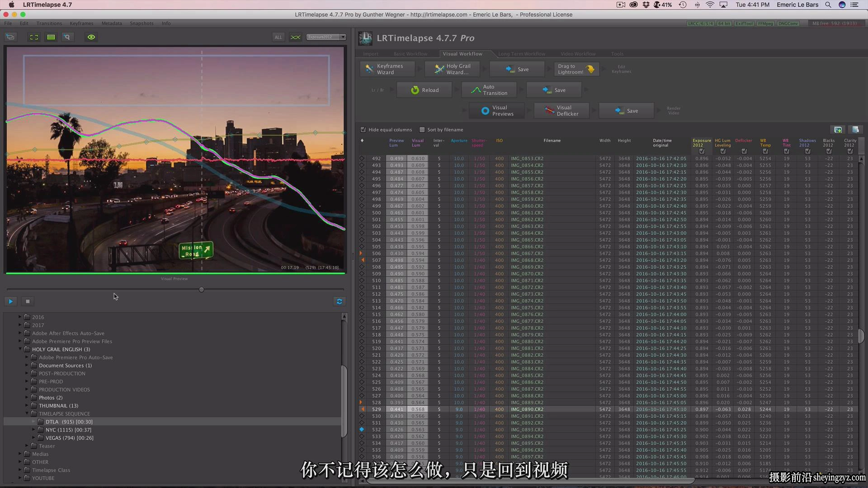Click the blue keyframe diamond on row 532

[362, 430]
